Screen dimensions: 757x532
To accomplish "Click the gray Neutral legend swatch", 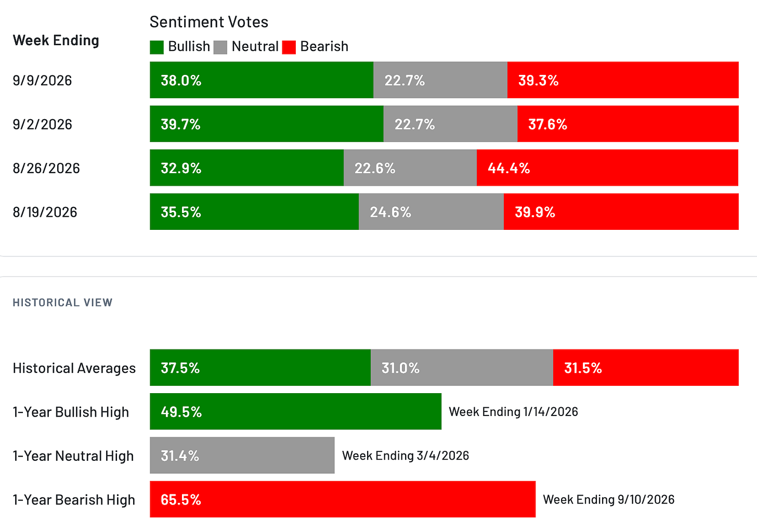I will (x=220, y=47).
